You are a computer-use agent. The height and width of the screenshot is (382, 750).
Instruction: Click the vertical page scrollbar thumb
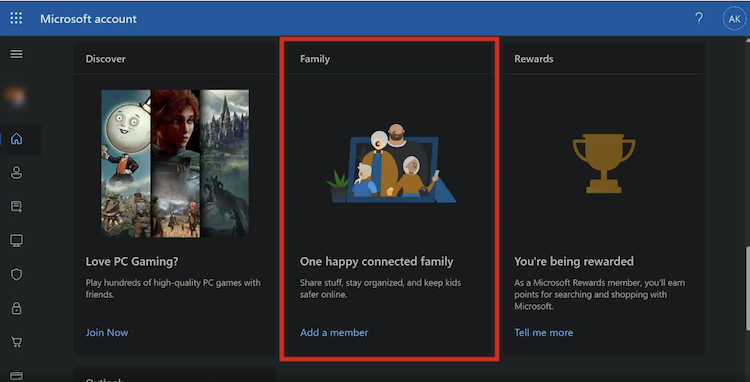pos(747,288)
